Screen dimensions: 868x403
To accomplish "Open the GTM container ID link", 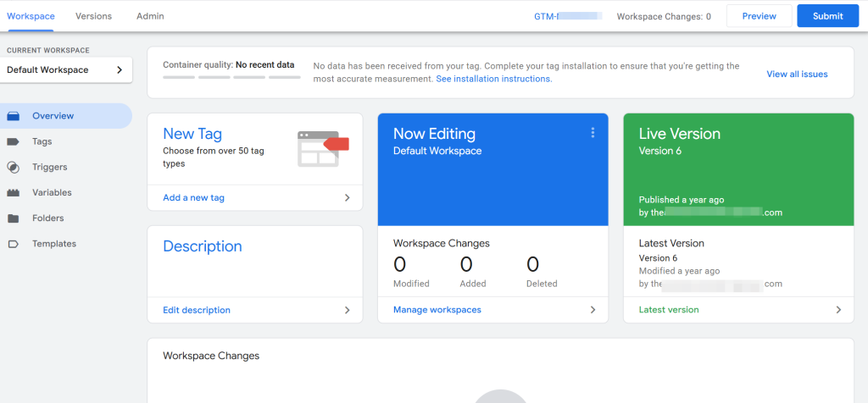I will point(568,17).
